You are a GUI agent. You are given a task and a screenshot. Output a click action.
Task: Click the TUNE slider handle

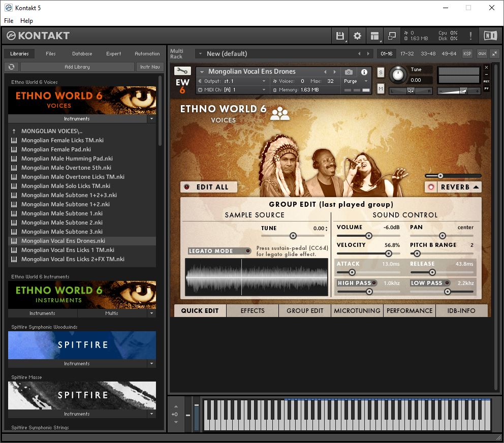(293, 236)
